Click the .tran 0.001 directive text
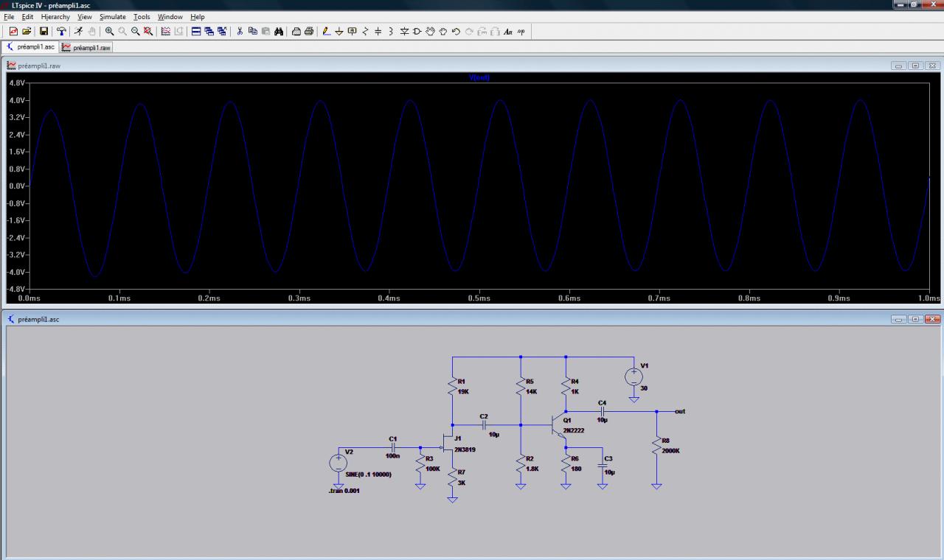944x560 pixels. (344, 491)
